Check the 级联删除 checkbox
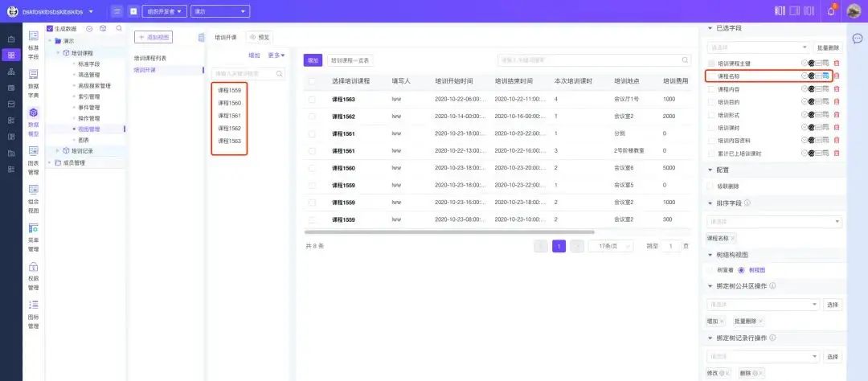 (x=711, y=186)
